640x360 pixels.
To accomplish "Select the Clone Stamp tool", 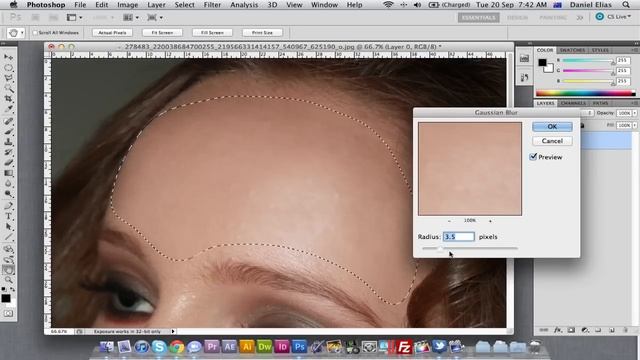I will (x=8, y=142).
